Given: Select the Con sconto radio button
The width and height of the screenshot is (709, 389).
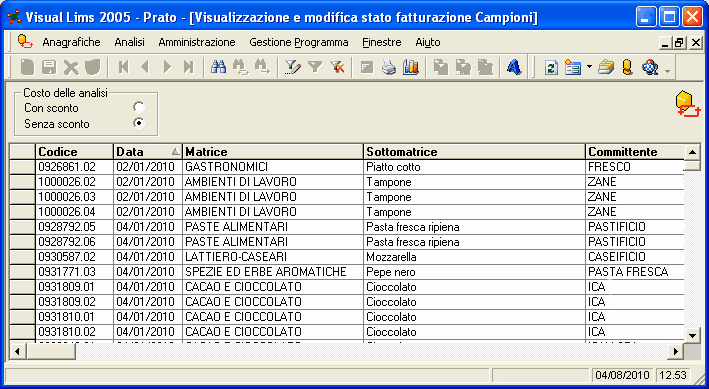Looking at the screenshot, I should [139, 107].
